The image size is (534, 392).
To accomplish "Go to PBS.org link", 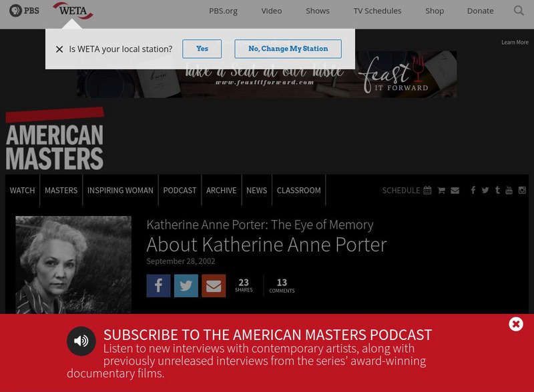I will point(223,11).
